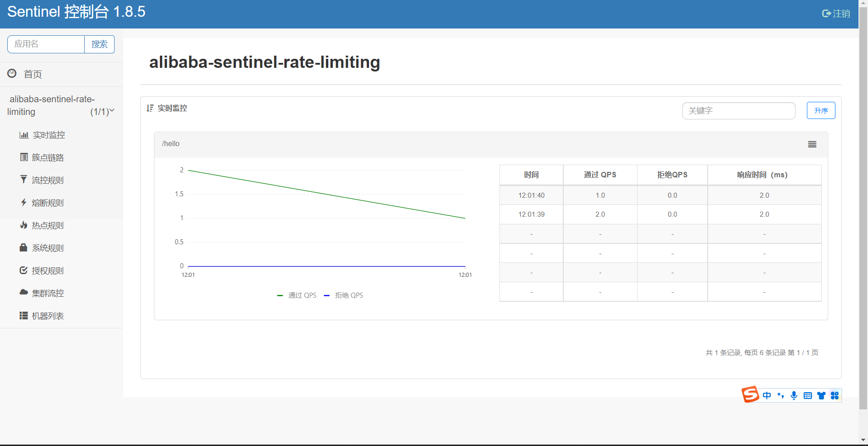Toggle Sogou Chinese/English mode icon
Image resolution: width=868 pixels, height=446 pixels.
(x=767, y=395)
